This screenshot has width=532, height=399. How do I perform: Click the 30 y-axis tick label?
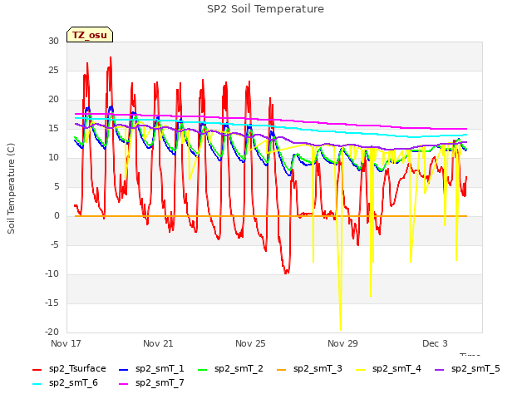click(x=53, y=42)
